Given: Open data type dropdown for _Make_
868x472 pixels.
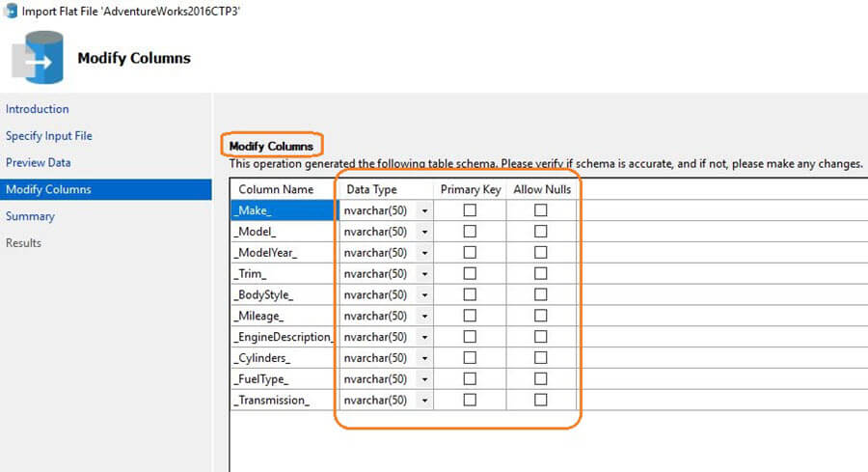Looking at the screenshot, I should point(424,211).
